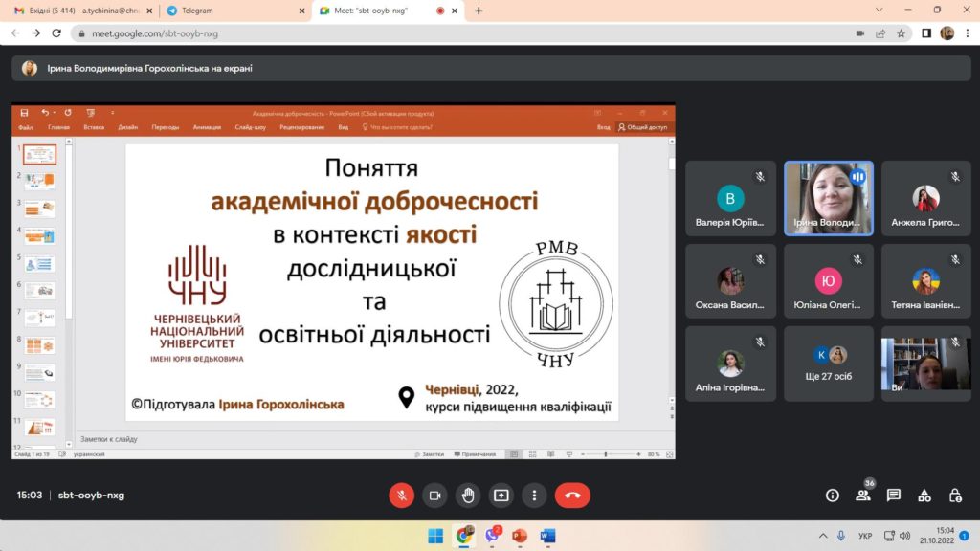Open meeting details info icon
The width and height of the screenshot is (980, 551).
pyautogui.click(x=832, y=496)
